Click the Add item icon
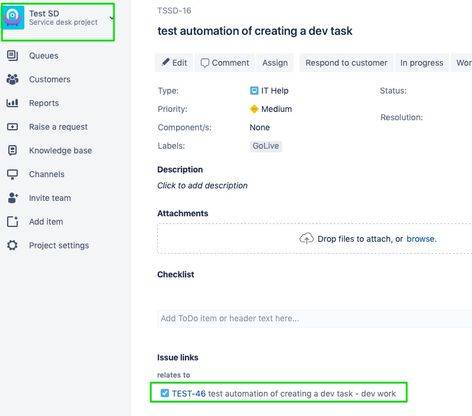 tap(12, 222)
